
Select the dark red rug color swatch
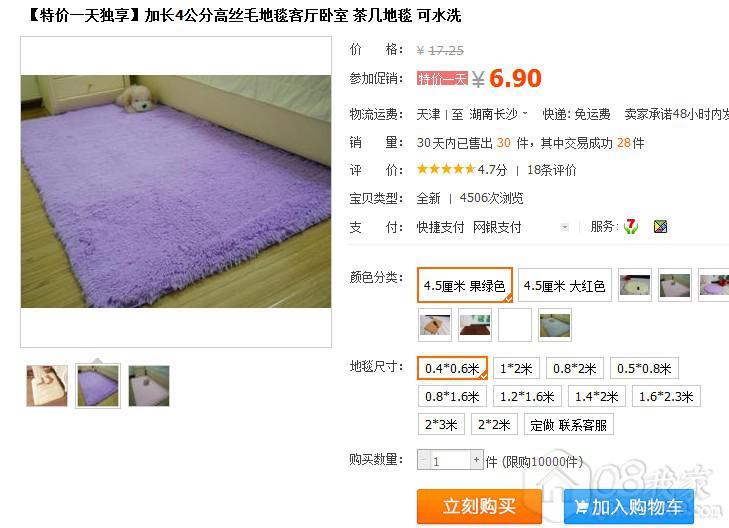tap(475, 325)
